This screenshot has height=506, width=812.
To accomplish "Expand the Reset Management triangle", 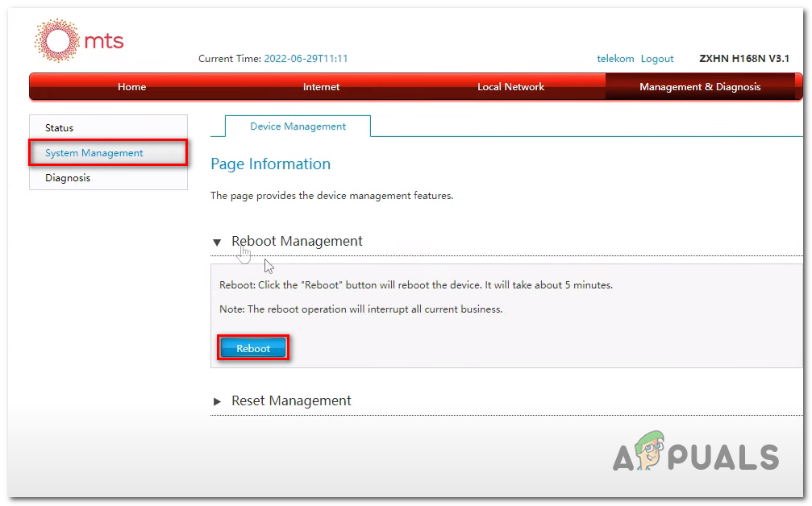I will pyautogui.click(x=217, y=401).
